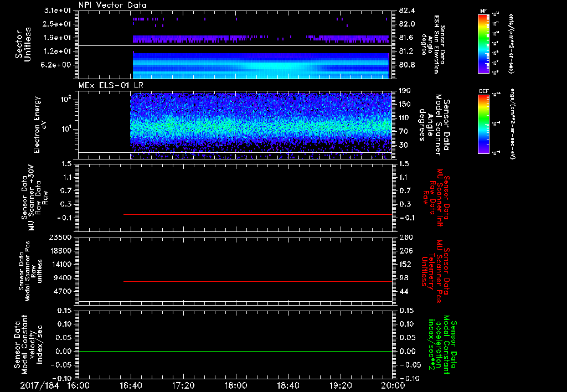The image size is (567, 392).
Task: Click the "Electron Energy eV" axis title
Action: tap(40, 125)
